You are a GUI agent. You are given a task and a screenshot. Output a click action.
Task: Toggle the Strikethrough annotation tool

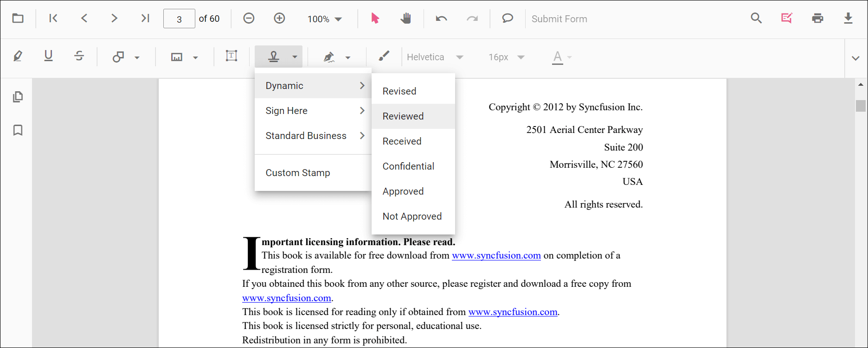pyautogui.click(x=79, y=57)
